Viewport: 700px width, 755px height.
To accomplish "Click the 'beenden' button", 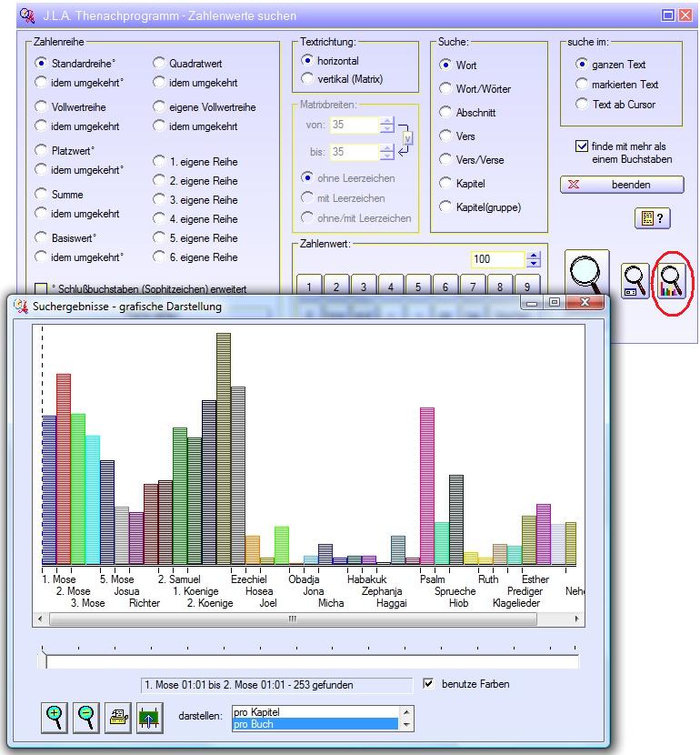I will (622, 185).
